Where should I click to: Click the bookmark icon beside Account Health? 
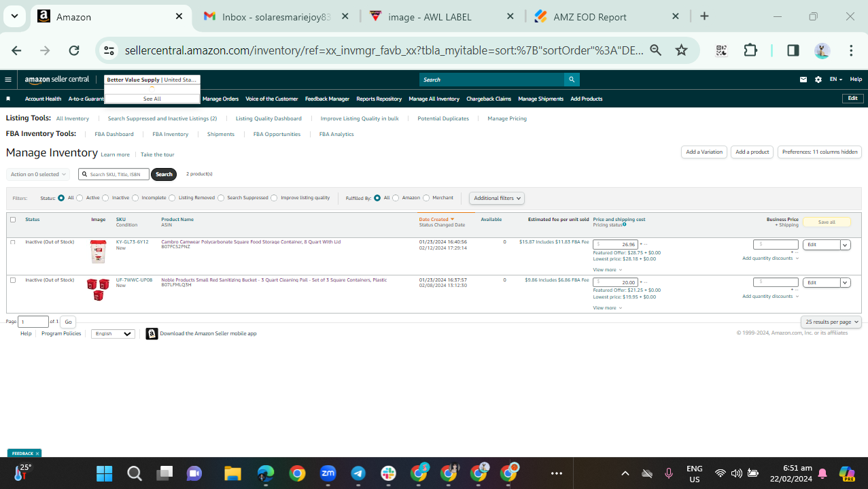coord(8,99)
